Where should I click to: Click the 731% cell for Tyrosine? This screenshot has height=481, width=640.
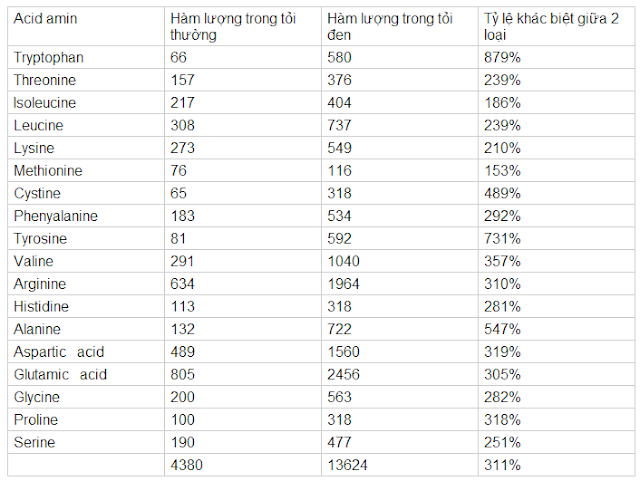point(502,239)
